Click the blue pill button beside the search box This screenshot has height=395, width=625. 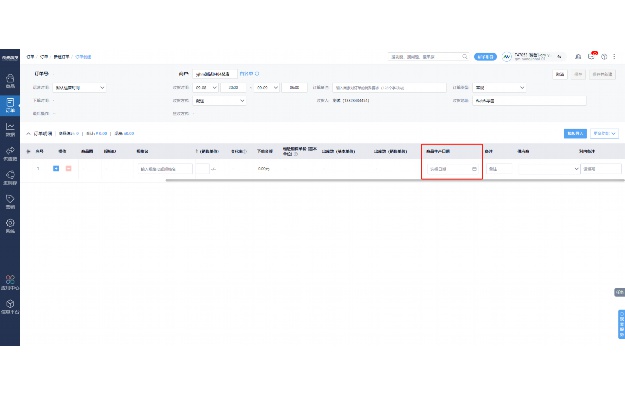(x=485, y=57)
